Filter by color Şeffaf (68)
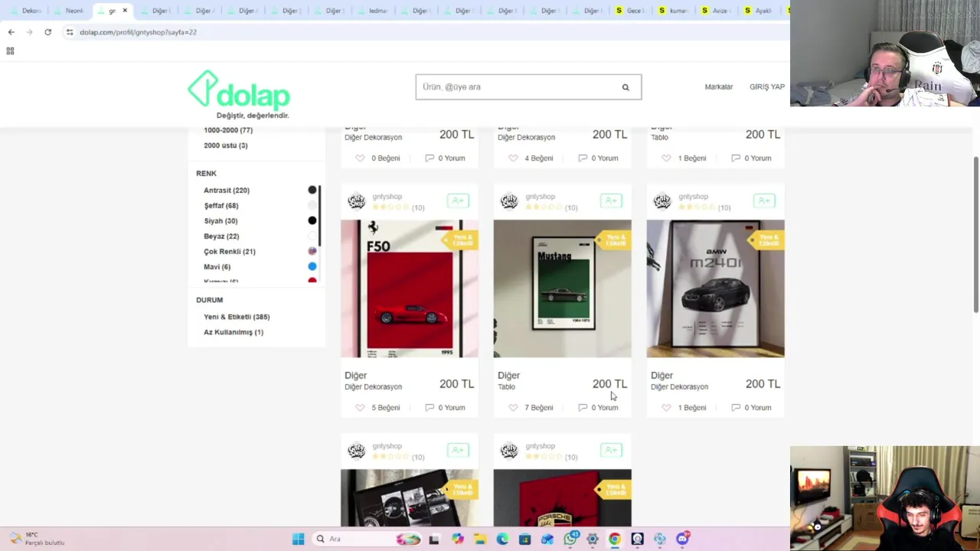Screen dimensions: 980x551 point(221,206)
